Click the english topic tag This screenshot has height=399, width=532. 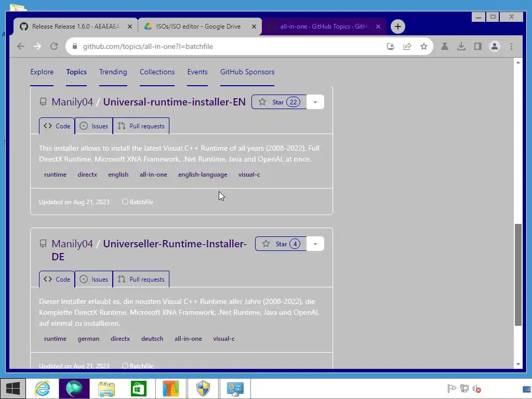(118, 175)
